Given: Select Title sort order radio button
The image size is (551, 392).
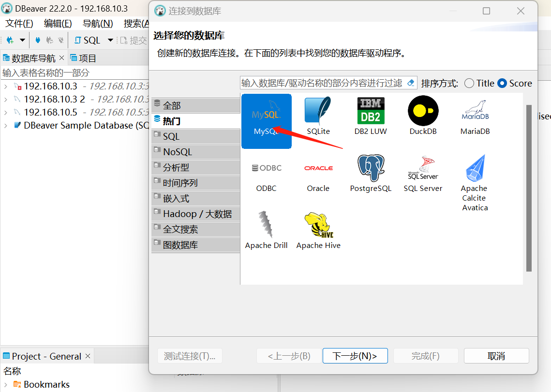Looking at the screenshot, I should pos(469,83).
